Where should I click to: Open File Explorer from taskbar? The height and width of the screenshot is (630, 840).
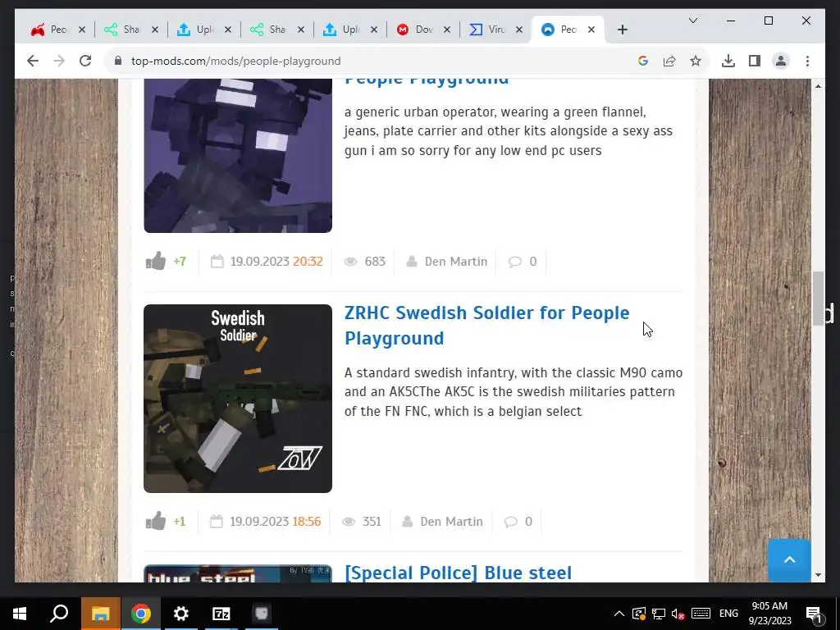pos(100,614)
